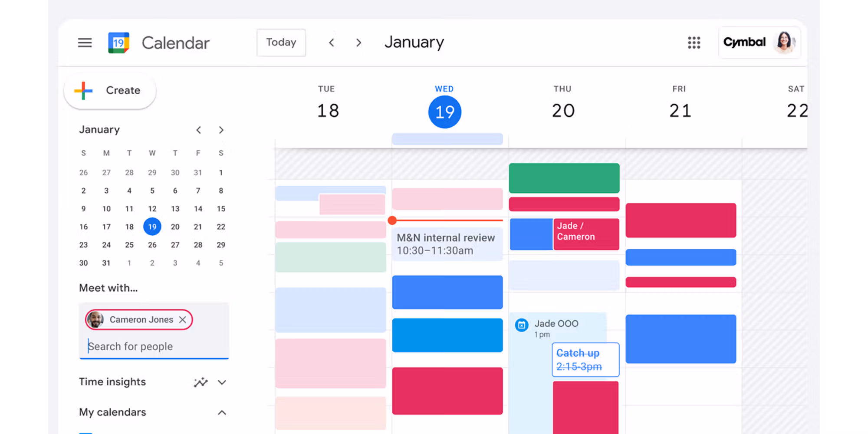Click the My calendars label
Image resolution: width=868 pixels, height=434 pixels.
[112, 412]
